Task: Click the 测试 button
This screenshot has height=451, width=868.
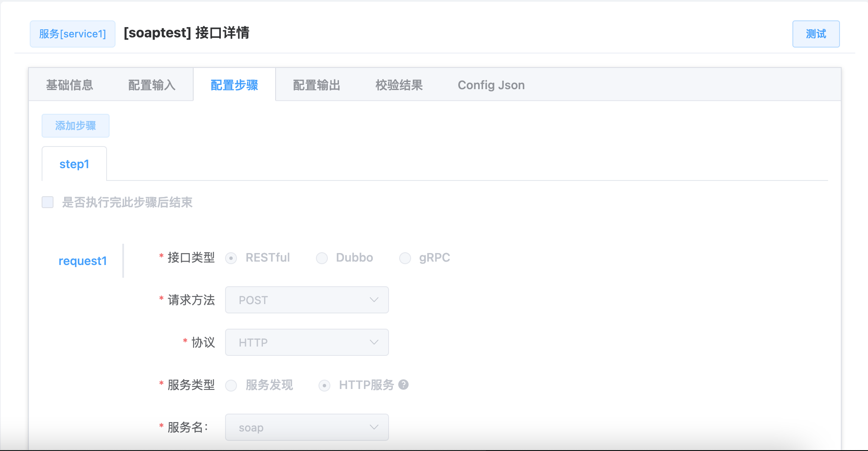Action: tap(816, 34)
